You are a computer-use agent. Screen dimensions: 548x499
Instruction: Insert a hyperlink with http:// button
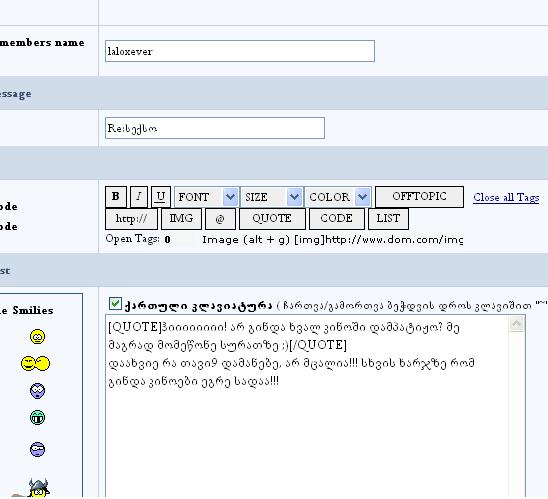131,219
